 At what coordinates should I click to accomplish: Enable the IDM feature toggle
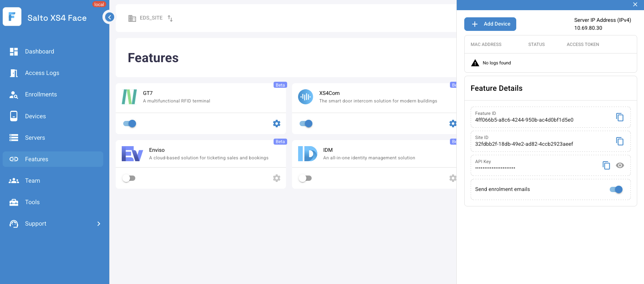(305, 178)
